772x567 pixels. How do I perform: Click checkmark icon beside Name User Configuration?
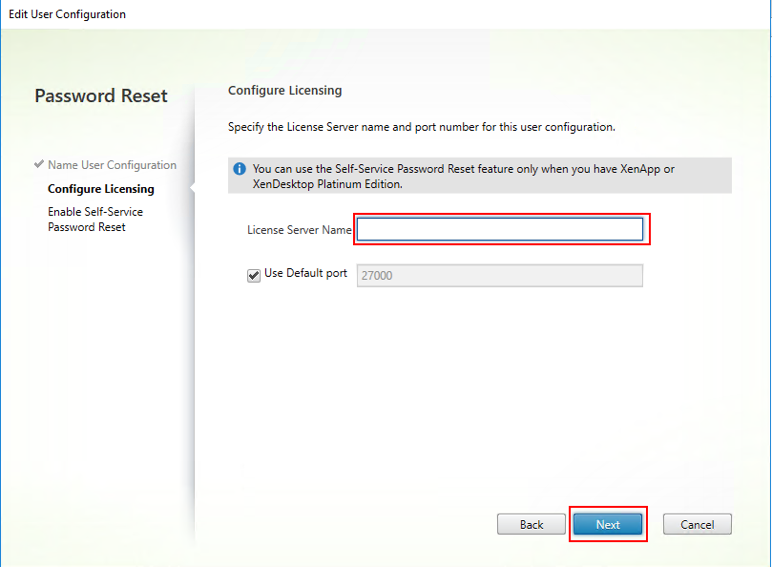click(39, 164)
